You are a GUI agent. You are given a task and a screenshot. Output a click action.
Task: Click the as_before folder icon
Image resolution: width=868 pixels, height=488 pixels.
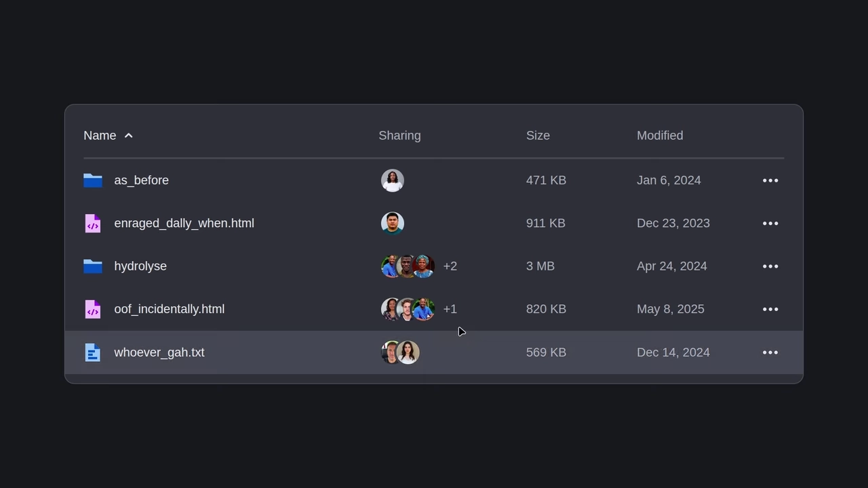(x=93, y=180)
